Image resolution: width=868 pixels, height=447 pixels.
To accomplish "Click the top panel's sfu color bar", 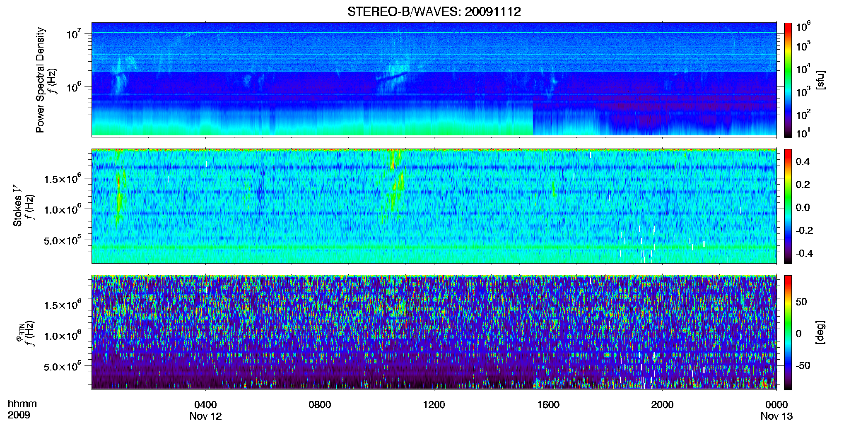I will point(788,80).
